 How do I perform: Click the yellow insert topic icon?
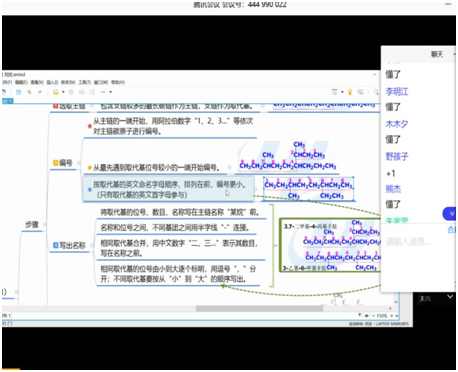tap(56, 92)
